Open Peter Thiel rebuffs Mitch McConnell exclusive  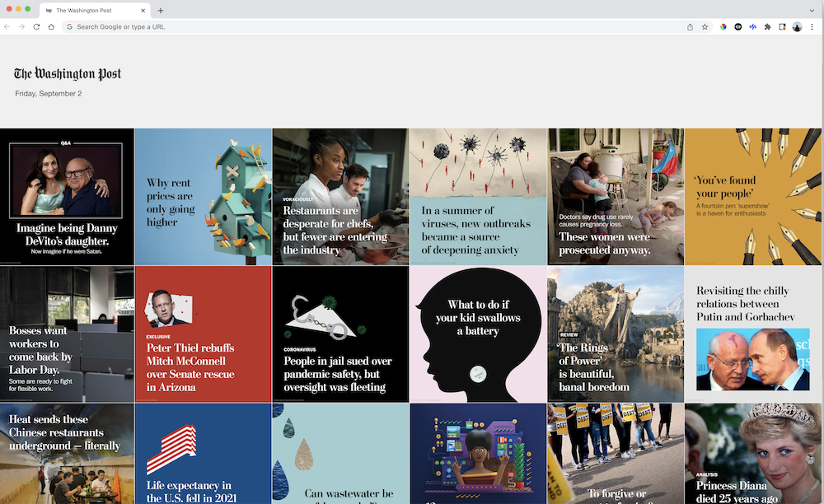(204, 334)
